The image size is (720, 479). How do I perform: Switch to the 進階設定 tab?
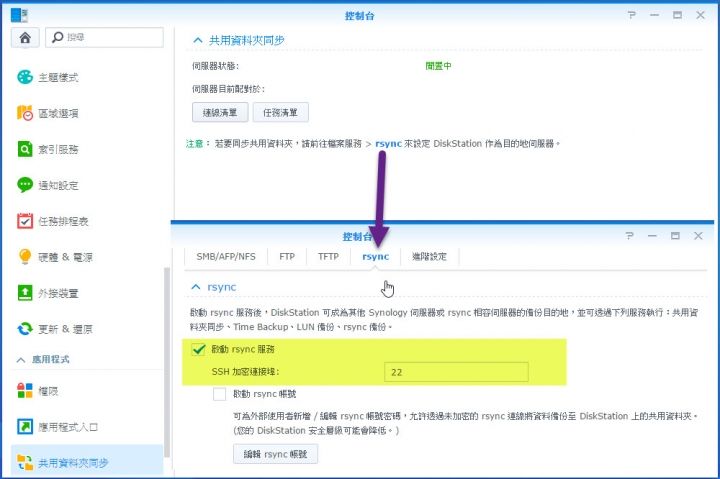(429, 257)
